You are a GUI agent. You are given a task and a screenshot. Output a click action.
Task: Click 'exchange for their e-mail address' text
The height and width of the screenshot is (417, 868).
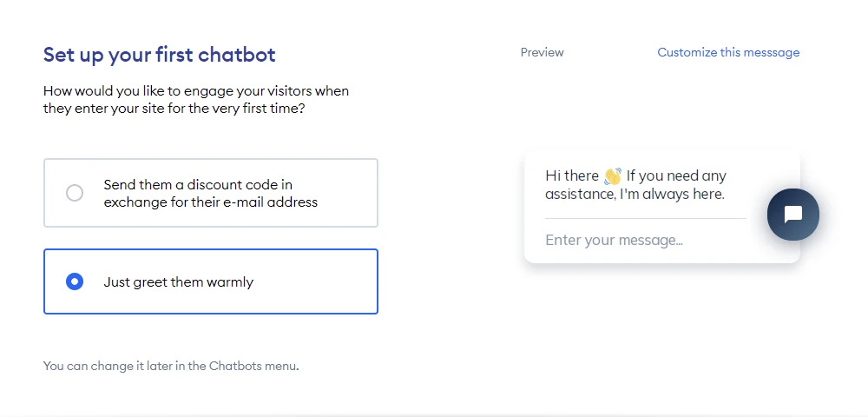coord(210,202)
